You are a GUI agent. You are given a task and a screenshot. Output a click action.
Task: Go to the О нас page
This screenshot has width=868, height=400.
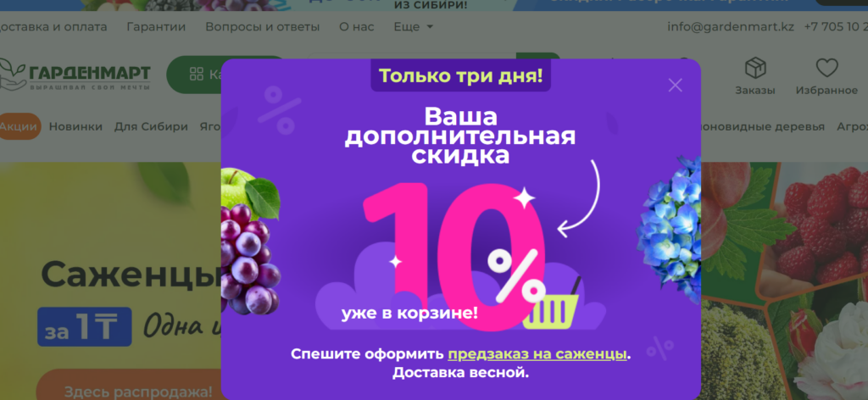(x=357, y=26)
